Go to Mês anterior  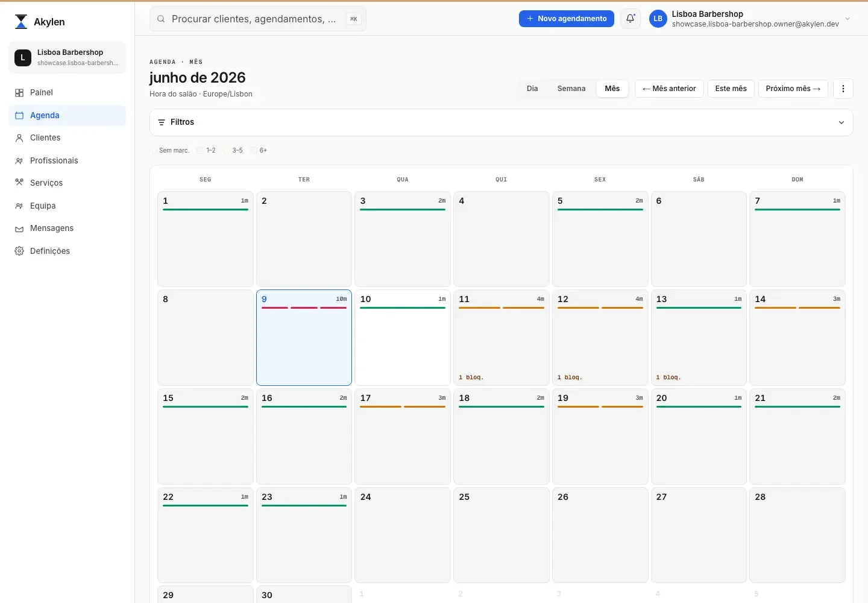pos(669,89)
